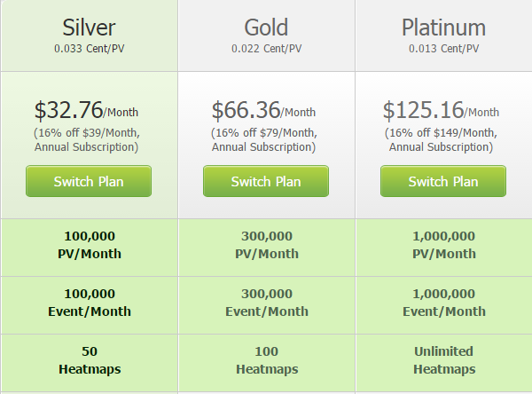Viewport: 532px width, 394px height.
Task: Select the Gold plan heading
Action: (x=266, y=28)
